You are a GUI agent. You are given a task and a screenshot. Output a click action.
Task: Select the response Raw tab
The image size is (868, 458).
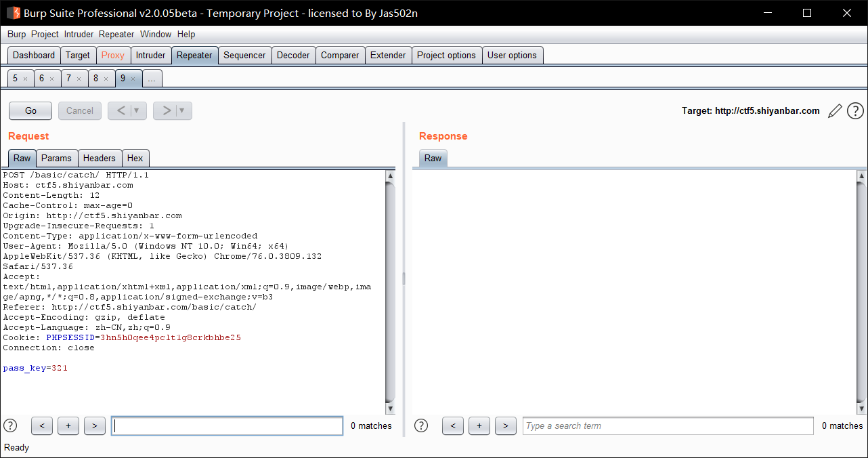(433, 158)
